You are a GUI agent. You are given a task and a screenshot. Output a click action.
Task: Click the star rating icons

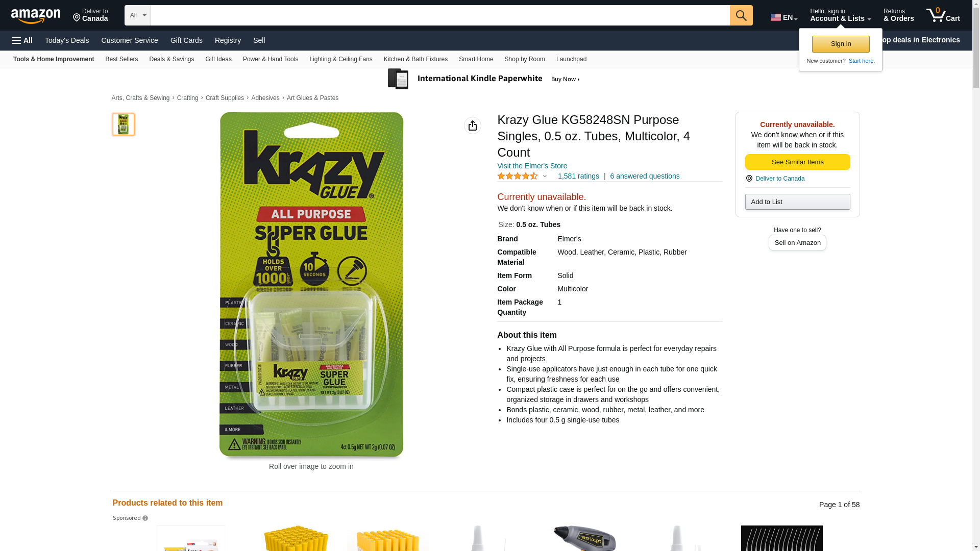[518, 176]
